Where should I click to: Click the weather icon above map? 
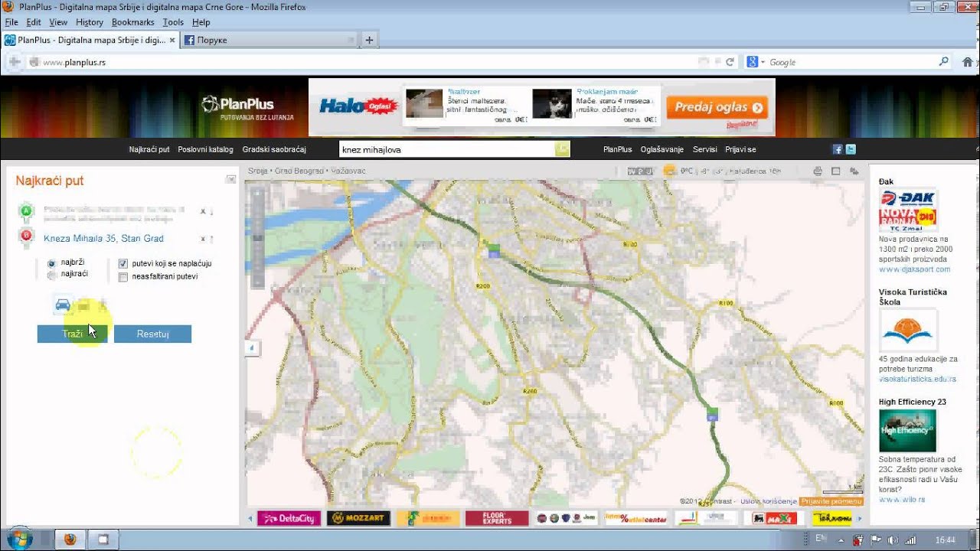tap(669, 170)
